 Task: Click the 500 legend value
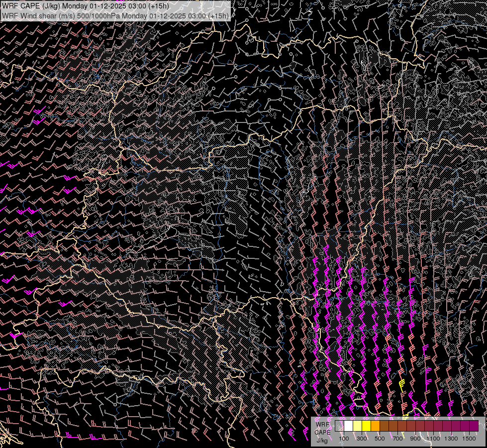(x=380, y=439)
